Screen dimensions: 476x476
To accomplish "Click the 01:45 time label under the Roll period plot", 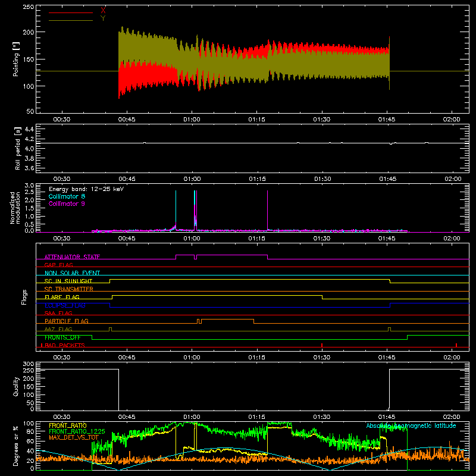I will point(388,179).
